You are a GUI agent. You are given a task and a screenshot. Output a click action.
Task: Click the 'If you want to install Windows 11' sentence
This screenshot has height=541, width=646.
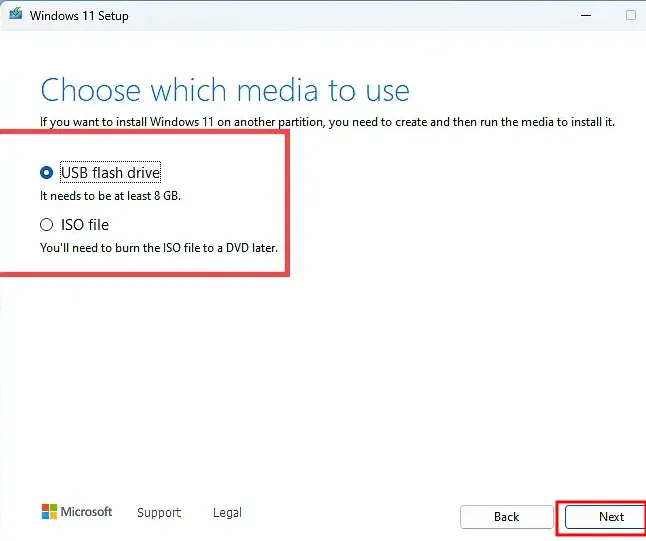[x=327, y=122]
